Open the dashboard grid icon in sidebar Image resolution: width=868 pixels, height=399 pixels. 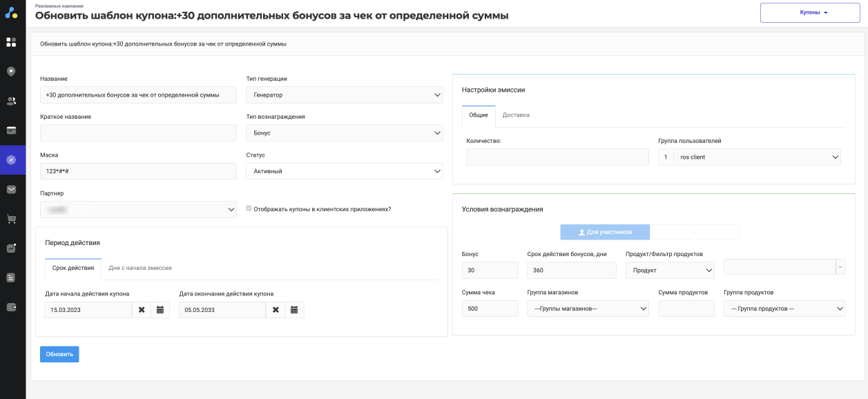11,42
